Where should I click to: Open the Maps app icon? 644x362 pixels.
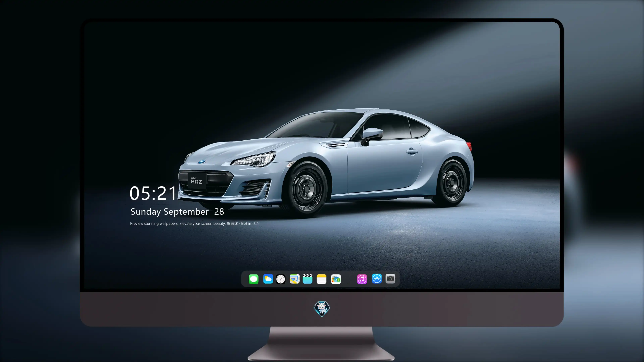[x=294, y=279]
